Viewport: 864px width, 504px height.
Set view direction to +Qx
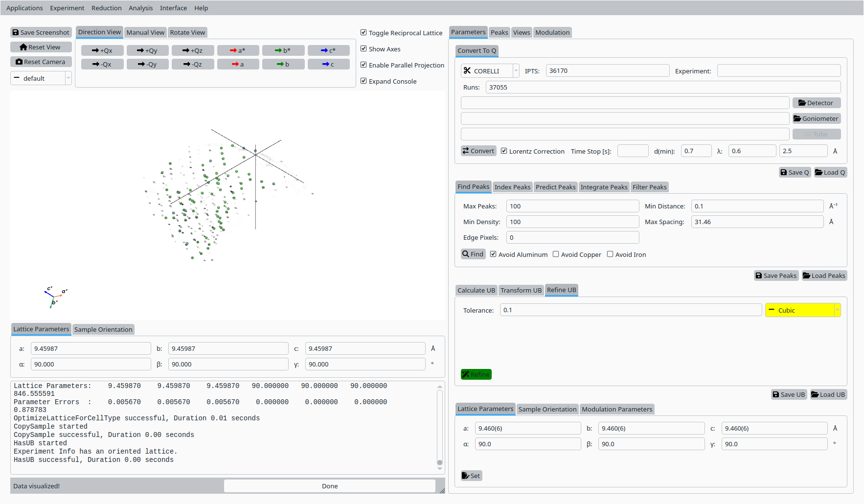pos(102,50)
